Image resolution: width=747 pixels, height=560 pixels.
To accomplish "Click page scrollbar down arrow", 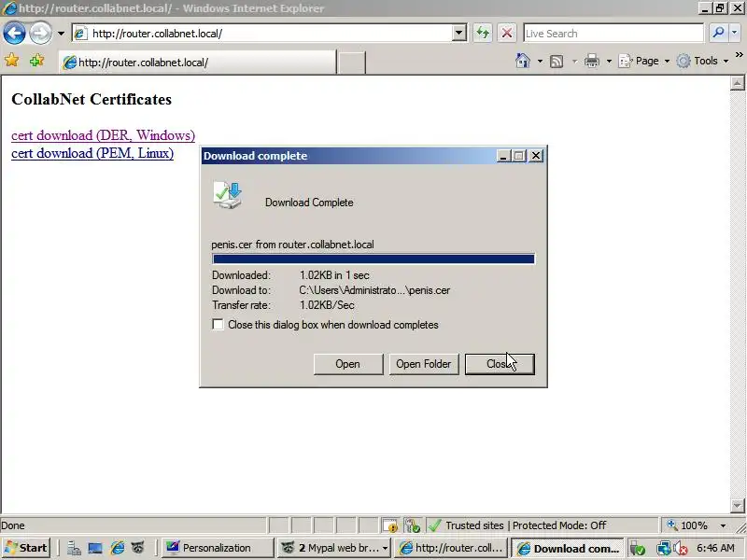I will pyautogui.click(x=737, y=505).
